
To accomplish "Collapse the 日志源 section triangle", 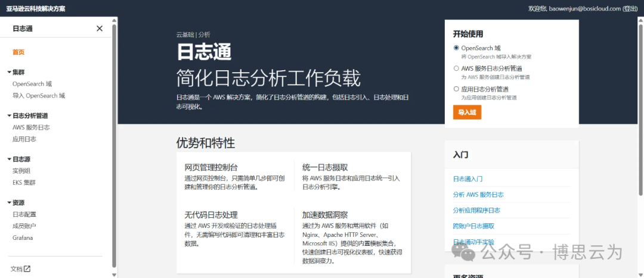I will point(10,159).
